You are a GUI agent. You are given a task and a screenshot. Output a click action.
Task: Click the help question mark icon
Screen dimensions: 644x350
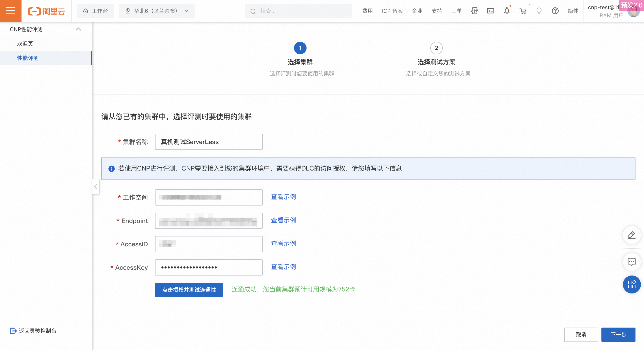555,11
